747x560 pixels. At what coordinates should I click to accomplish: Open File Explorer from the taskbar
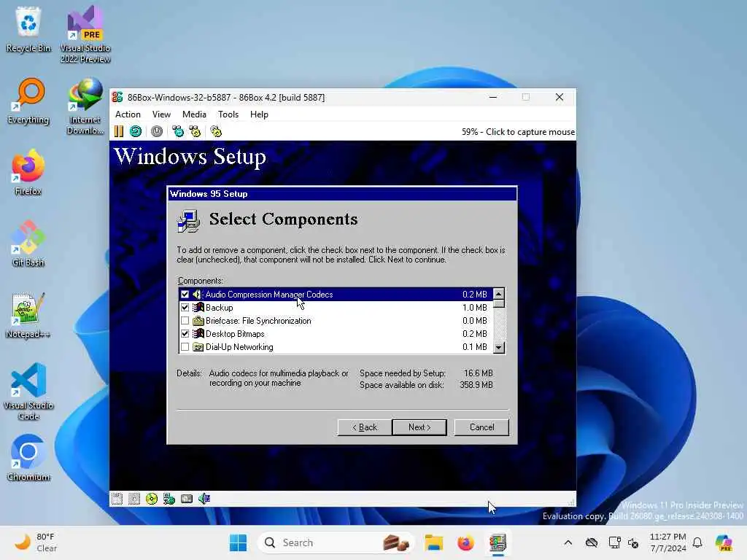pos(434,542)
